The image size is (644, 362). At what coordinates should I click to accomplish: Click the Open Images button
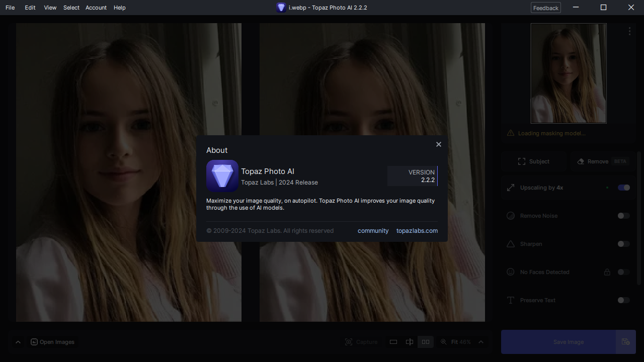click(52, 342)
